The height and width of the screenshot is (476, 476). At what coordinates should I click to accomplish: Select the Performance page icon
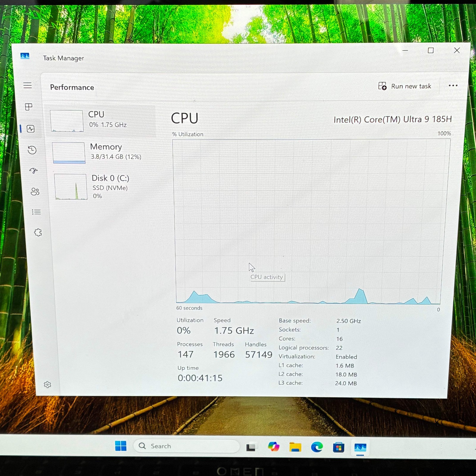pos(31,129)
